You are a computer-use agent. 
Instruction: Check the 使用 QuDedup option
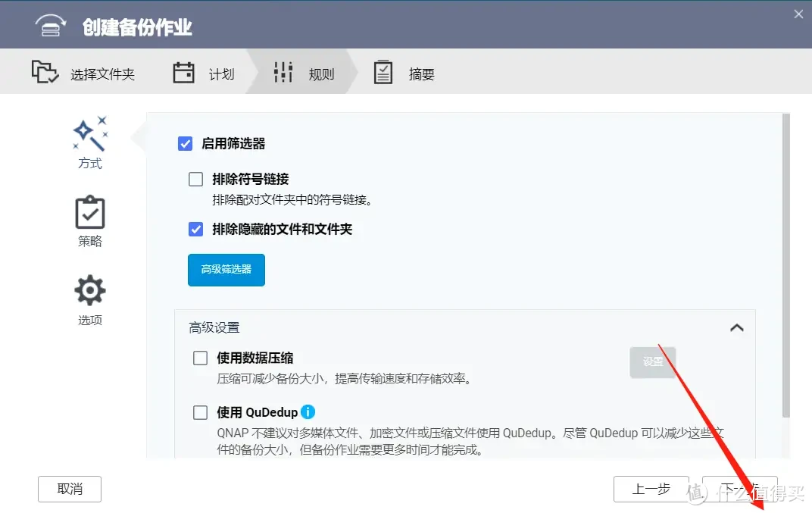200,412
